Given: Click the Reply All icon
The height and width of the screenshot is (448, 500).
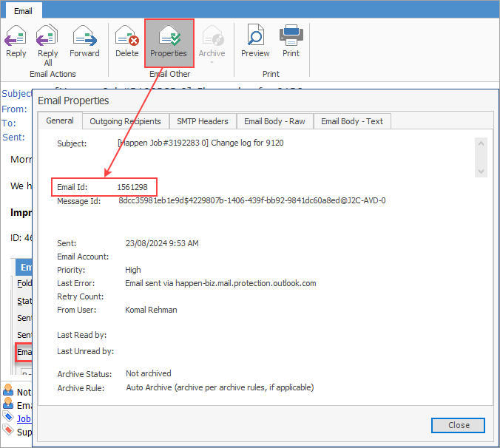Looking at the screenshot, I should coord(47,35).
